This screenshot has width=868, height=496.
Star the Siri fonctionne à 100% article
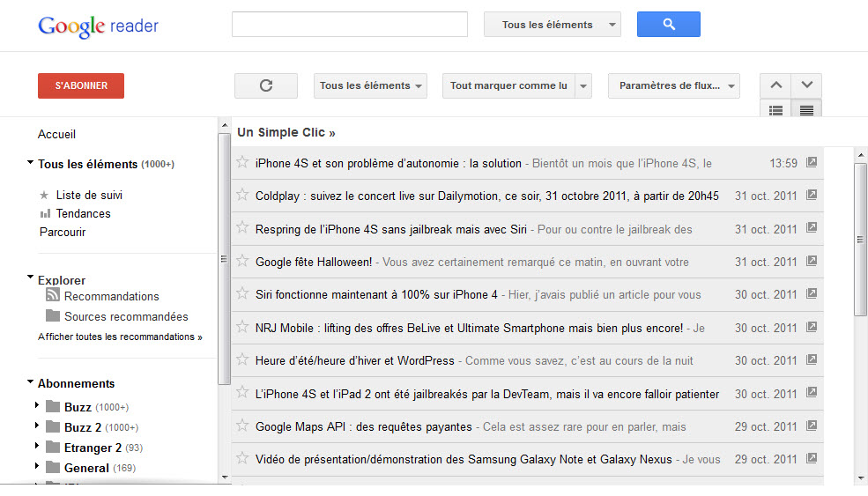click(242, 293)
